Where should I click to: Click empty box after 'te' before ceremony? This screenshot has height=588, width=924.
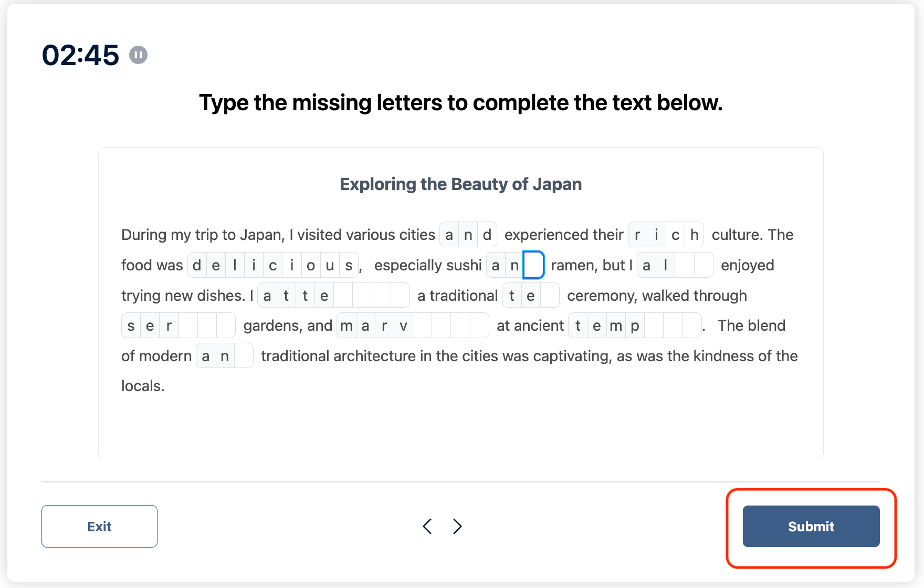pyautogui.click(x=550, y=296)
